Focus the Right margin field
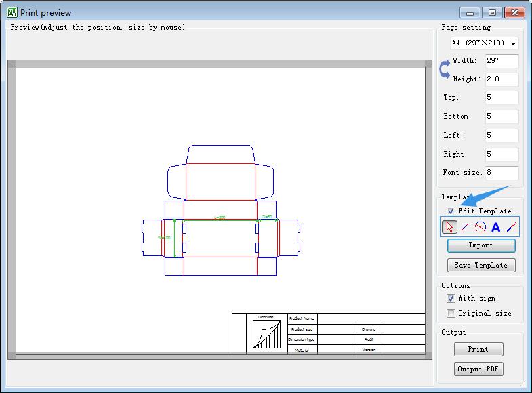This screenshot has height=393, width=532. [502, 154]
